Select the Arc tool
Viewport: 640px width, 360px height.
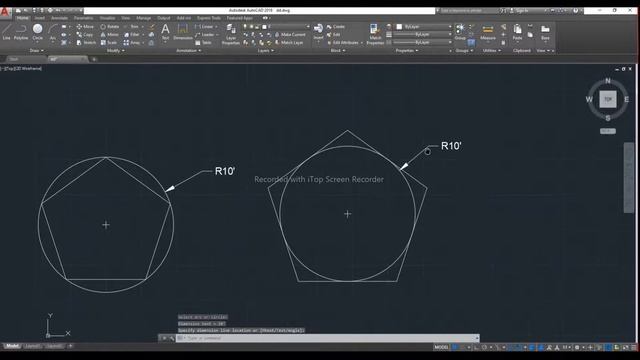53,32
